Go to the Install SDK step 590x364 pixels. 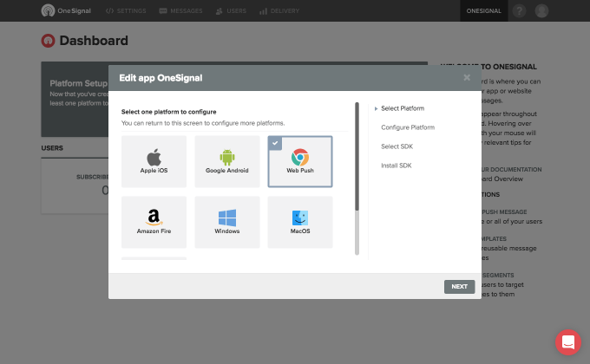(x=397, y=166)
